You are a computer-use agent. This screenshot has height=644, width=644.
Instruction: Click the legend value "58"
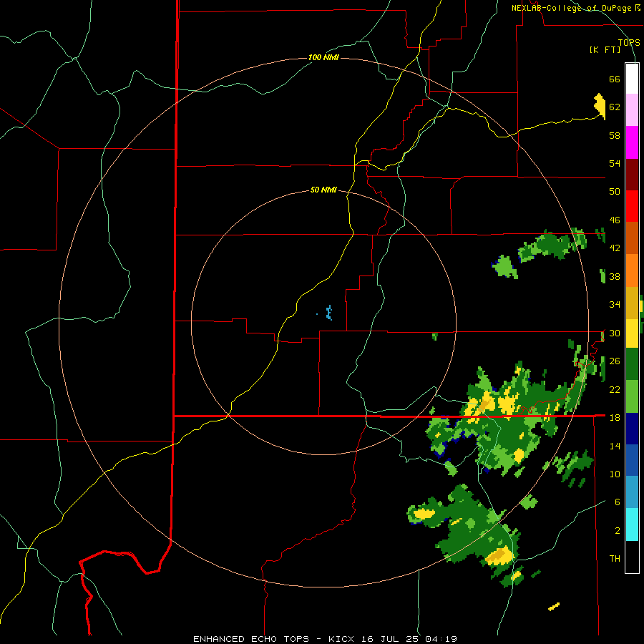tap(615, 135)
